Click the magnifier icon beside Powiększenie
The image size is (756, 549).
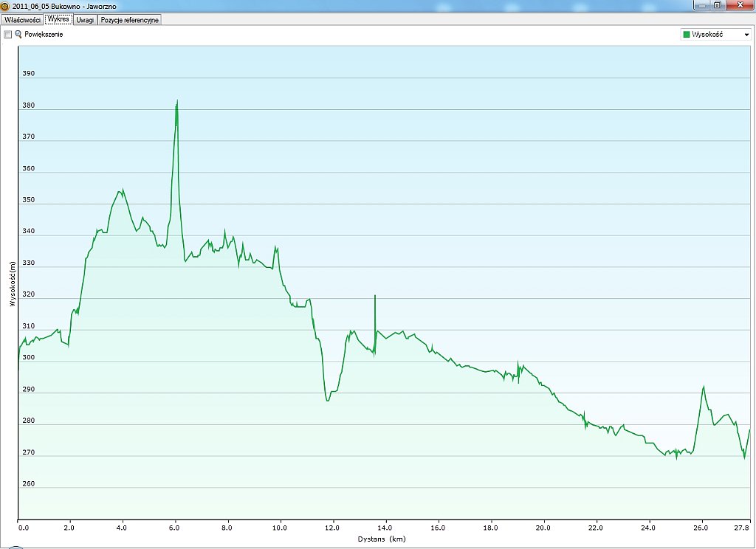point(18,35)
